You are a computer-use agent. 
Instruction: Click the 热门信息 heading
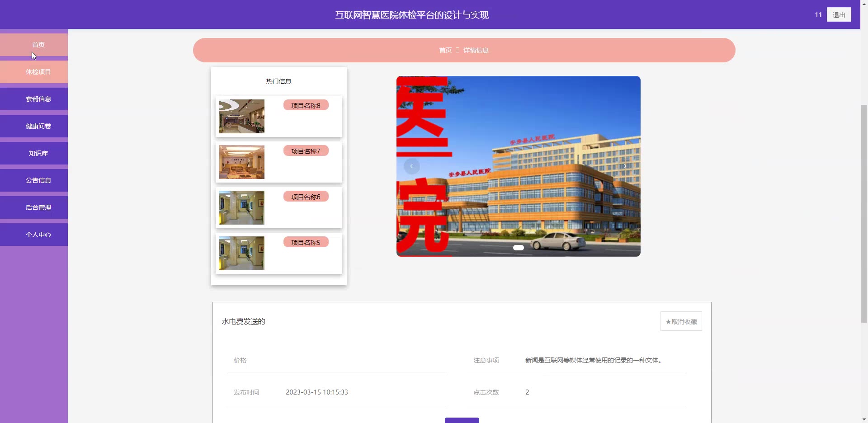(278, 81)
